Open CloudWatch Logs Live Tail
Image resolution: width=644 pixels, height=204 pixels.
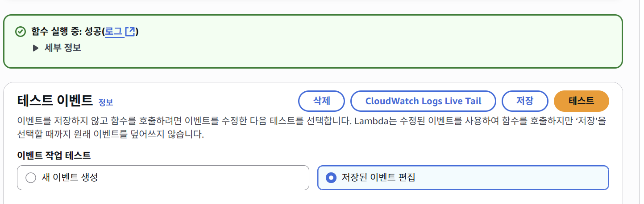(423, 101)
